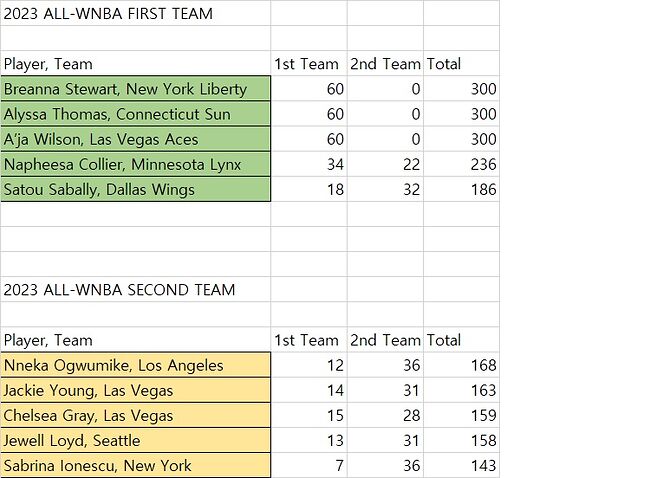Select the Sabrina Ionescu, New York cell
650x478 pixels.
tap(135, 465)
